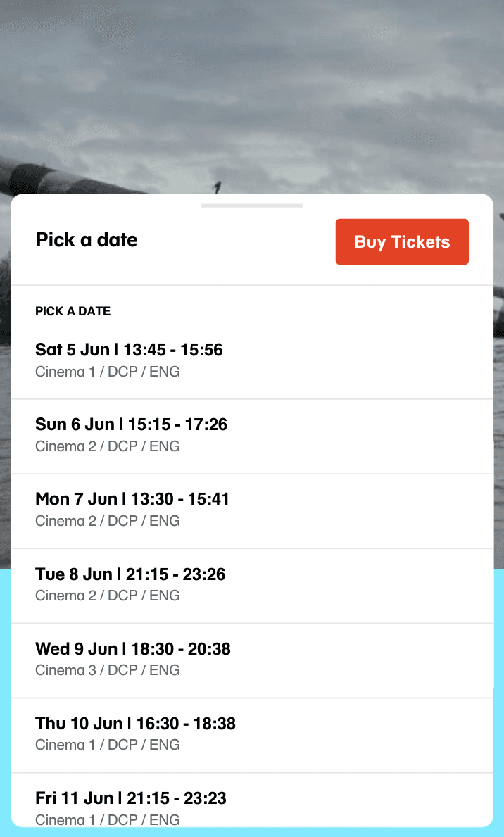The height and width of the screenshot is (837, 504).
Task: Click Cinema 3 details under Wed 9 Jun
Action: (x=107, y=670)
